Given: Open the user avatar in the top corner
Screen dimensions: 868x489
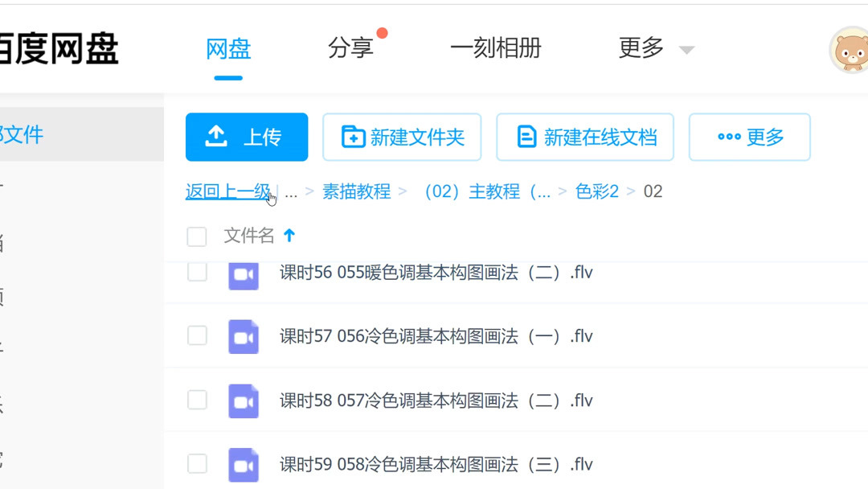Looking at the screenshot, I should pyautogui.click(x=850, y=50).
